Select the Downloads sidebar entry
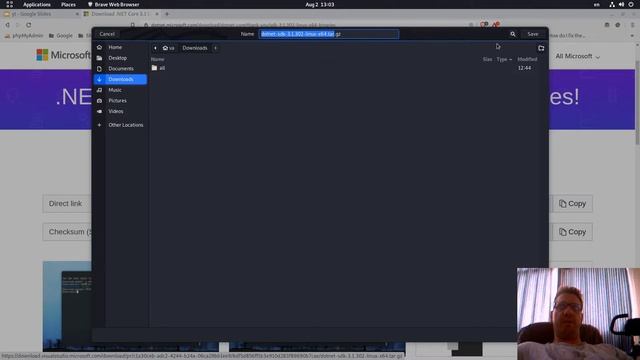Image resolution: width=640 pixels, height=360 pixels. coord(120,79)
